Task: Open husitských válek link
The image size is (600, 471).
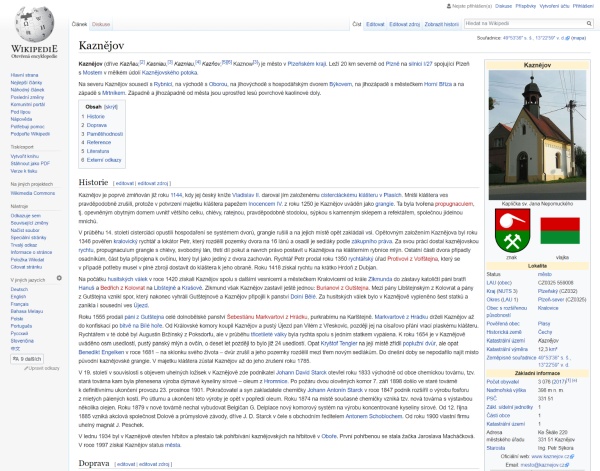Action: click(128, 279)
